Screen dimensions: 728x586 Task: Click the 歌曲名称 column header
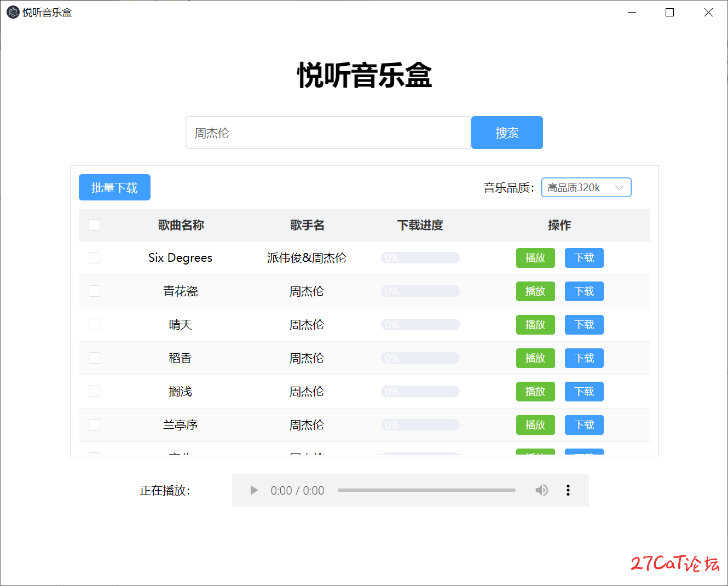click(181, 225)
